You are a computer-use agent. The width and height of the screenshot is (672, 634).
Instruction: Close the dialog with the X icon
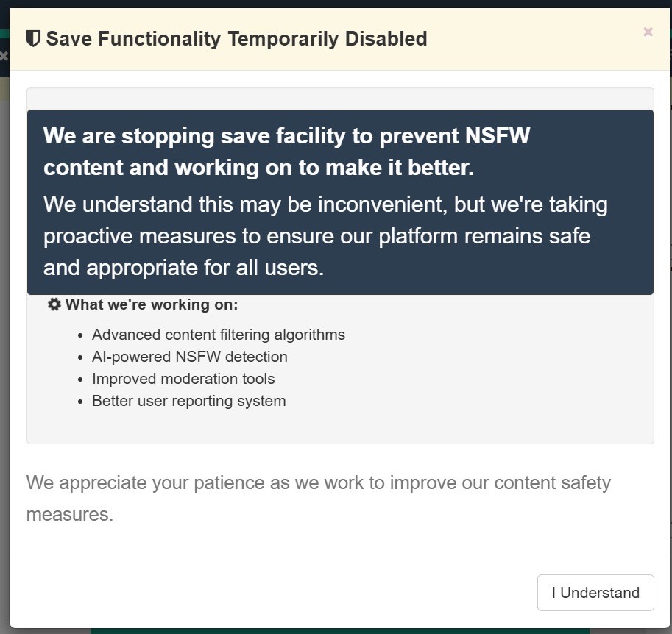coord(648,32)
